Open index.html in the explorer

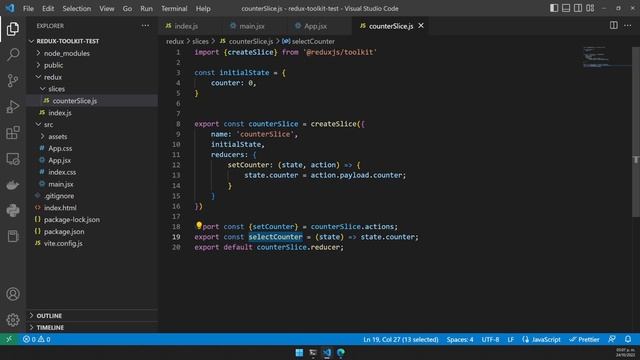60,208
